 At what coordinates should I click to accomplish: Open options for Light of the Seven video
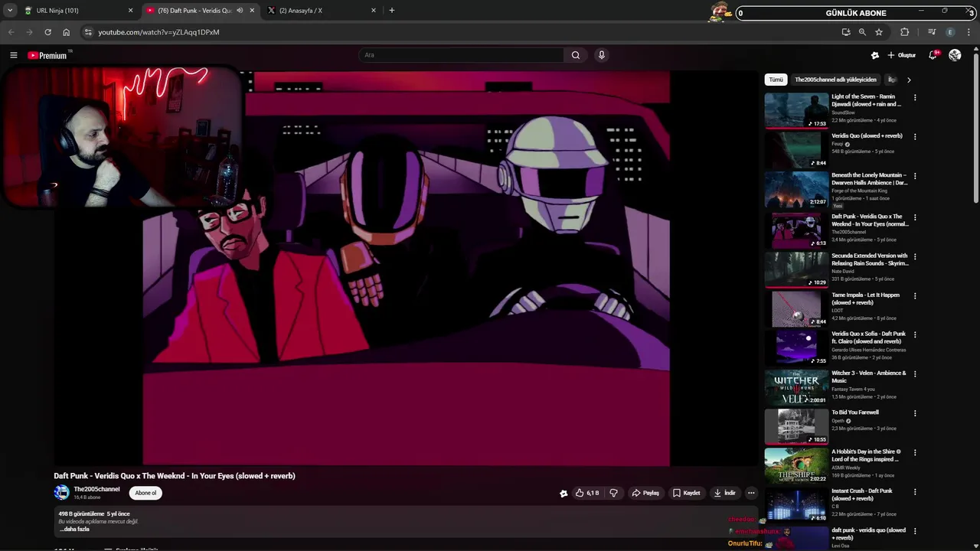(914, 98)
